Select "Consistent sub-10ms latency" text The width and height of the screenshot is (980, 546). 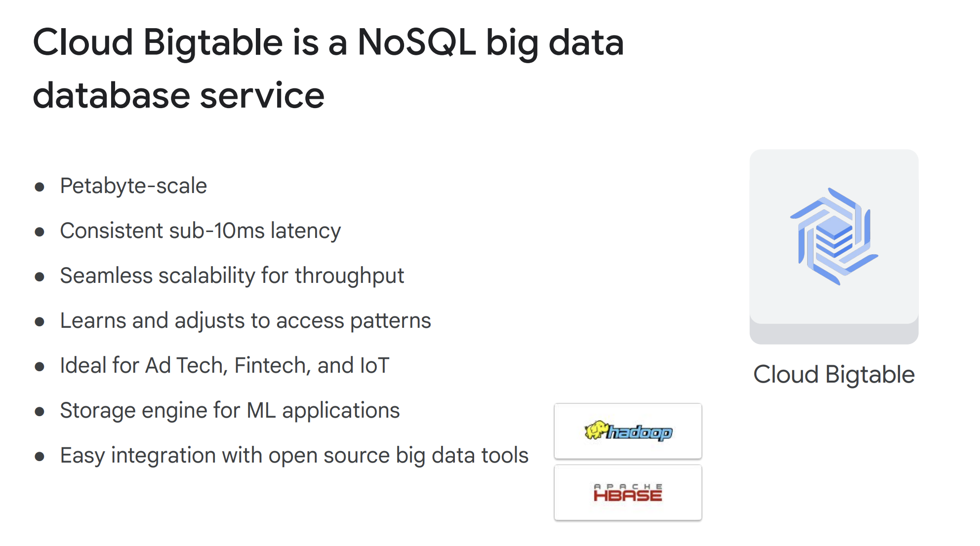(x=200, y=231)
